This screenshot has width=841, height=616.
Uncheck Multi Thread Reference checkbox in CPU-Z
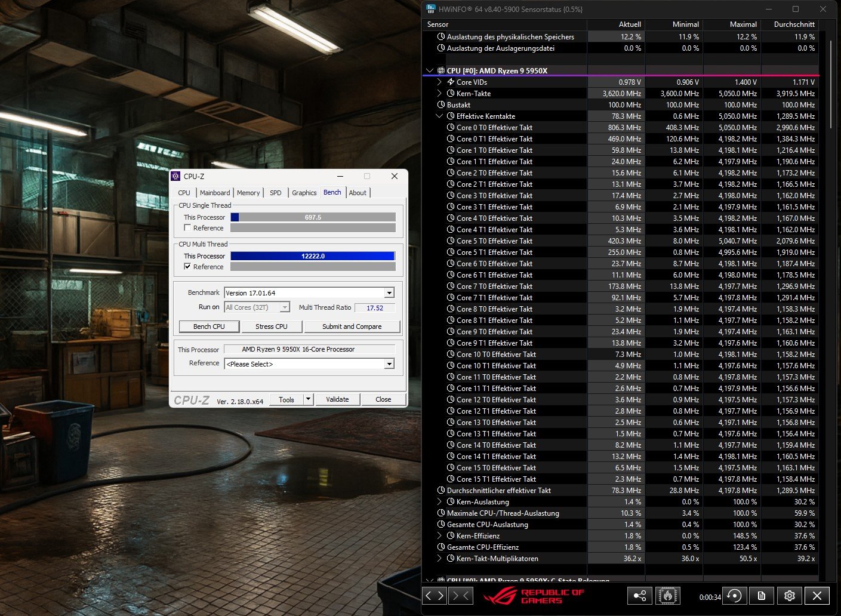[187, 267]
